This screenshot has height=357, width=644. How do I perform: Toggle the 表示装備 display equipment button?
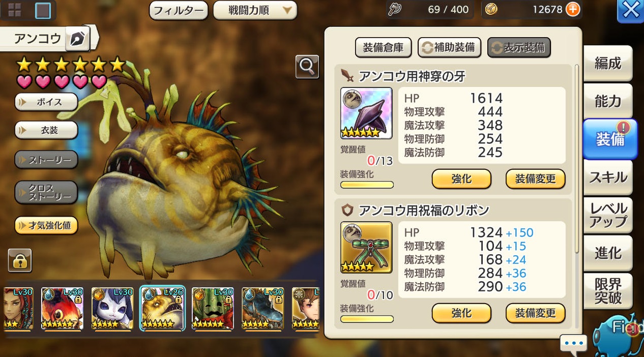[x=519, y=48]
